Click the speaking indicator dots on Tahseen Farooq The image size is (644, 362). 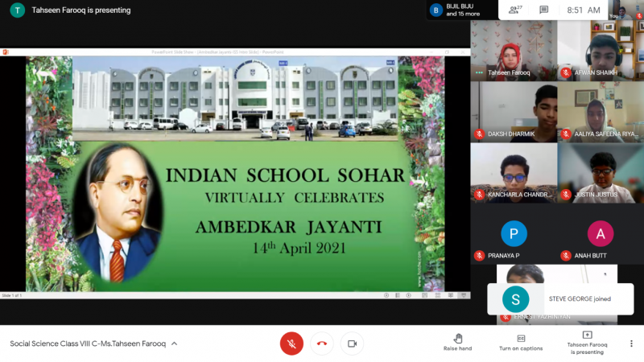[479, 72]
